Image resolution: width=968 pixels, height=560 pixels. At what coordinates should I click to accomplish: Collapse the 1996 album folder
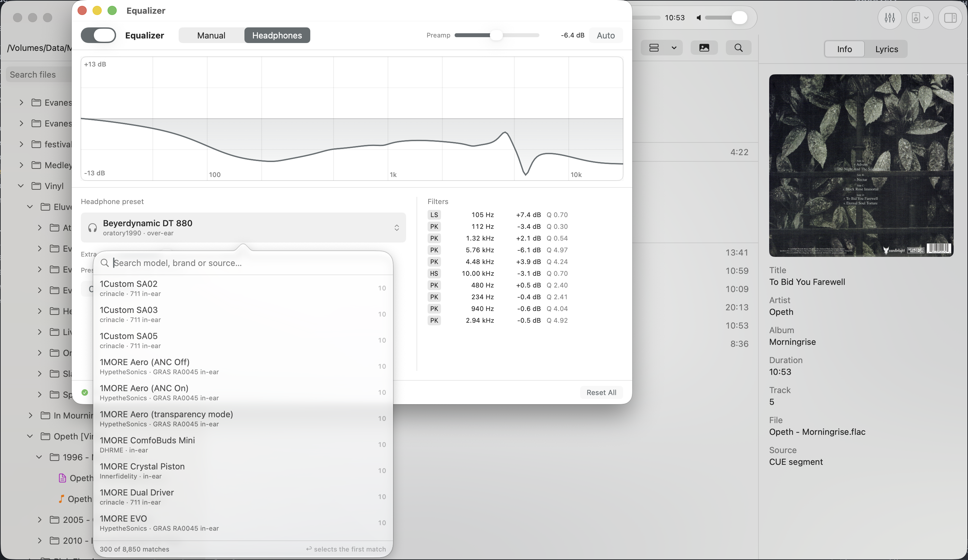tap(39, 457)
